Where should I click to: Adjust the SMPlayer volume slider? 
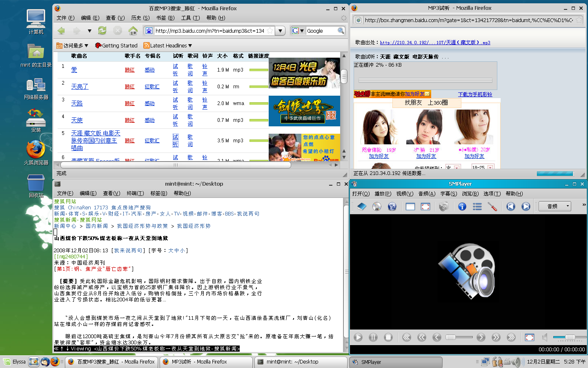point(570,337)
